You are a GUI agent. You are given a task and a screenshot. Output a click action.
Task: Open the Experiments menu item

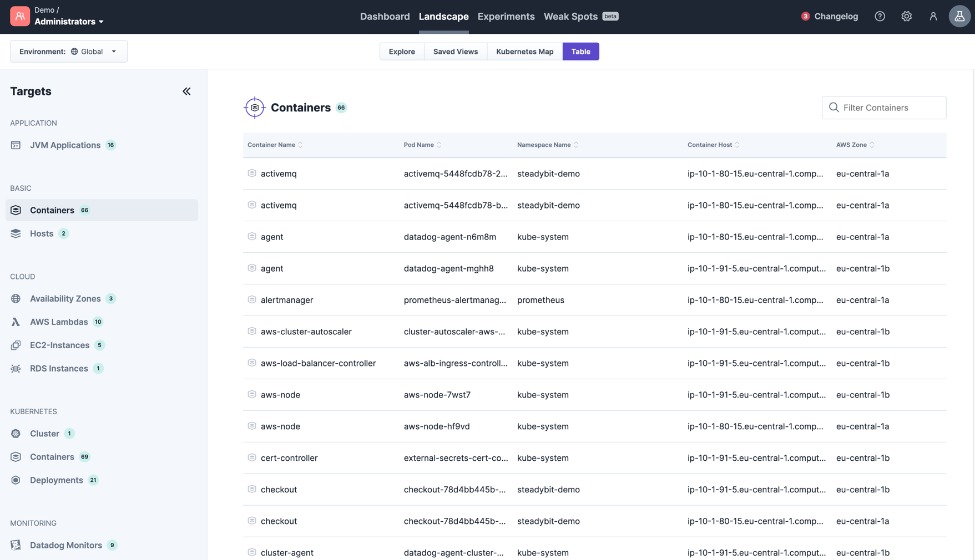tap(506, 17)
